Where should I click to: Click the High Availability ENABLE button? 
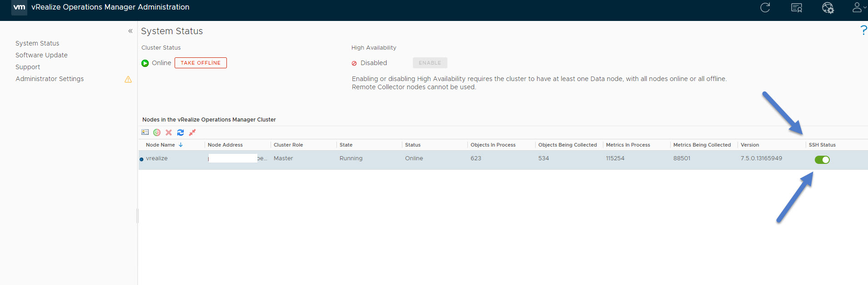tap(430, 63)
